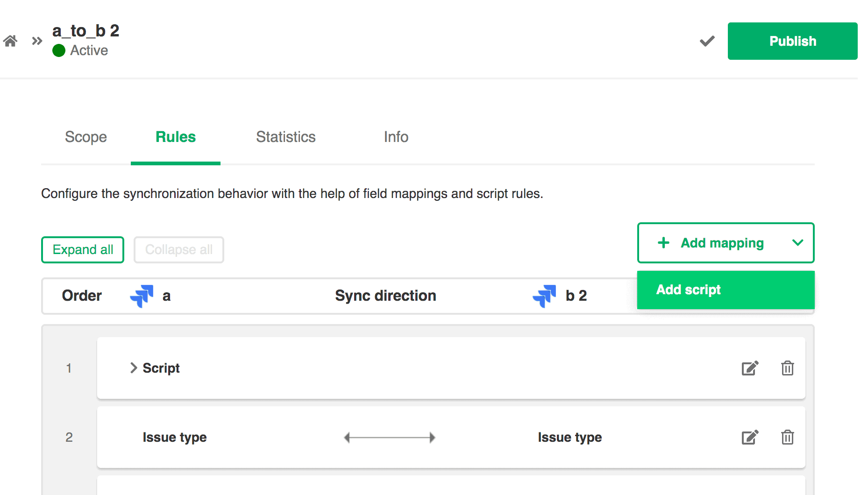
Task: Click the Jira icon next to b 2
Action: [544, 296]
